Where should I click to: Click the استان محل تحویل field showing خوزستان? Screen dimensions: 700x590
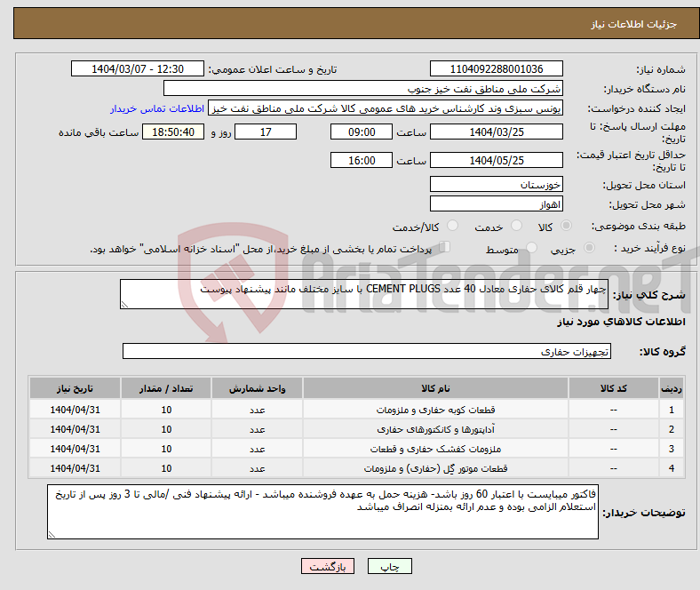[496, 185]
